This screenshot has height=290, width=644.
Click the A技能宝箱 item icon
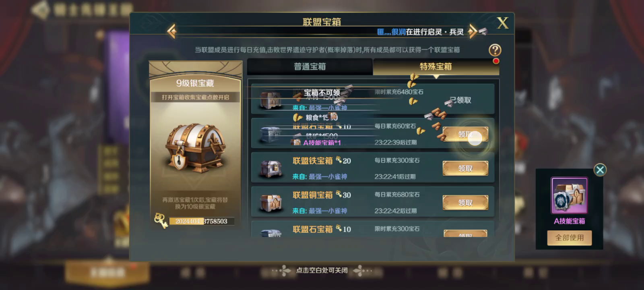pyautogui.click(x=569, y=196)
